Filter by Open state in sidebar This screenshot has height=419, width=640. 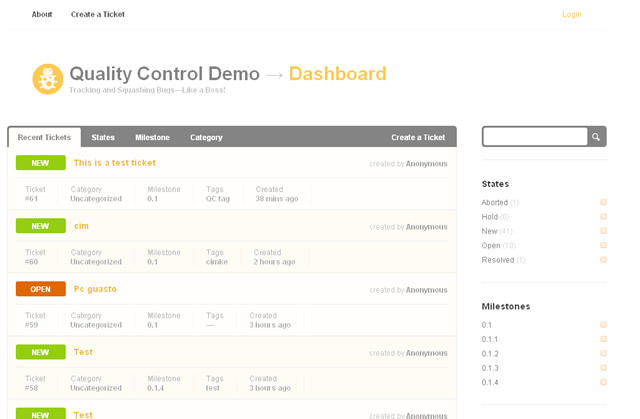pos(491,246)
